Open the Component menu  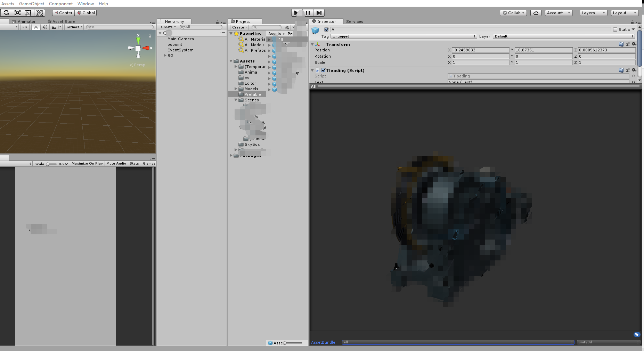click(x=61, y=4)
